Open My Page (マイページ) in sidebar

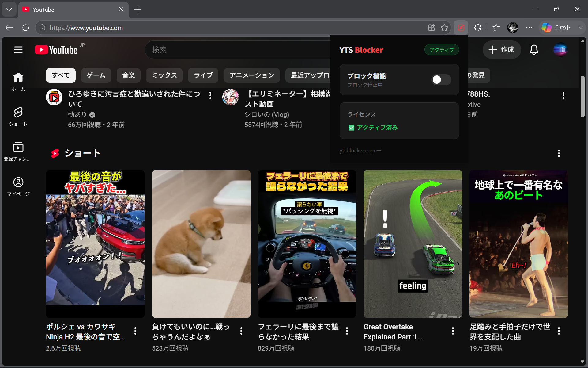coord(18,186)
